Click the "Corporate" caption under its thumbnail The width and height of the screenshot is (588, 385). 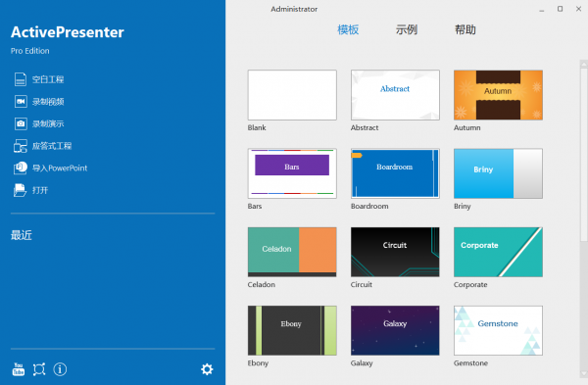pyautogui.click(x=470, y=284)
